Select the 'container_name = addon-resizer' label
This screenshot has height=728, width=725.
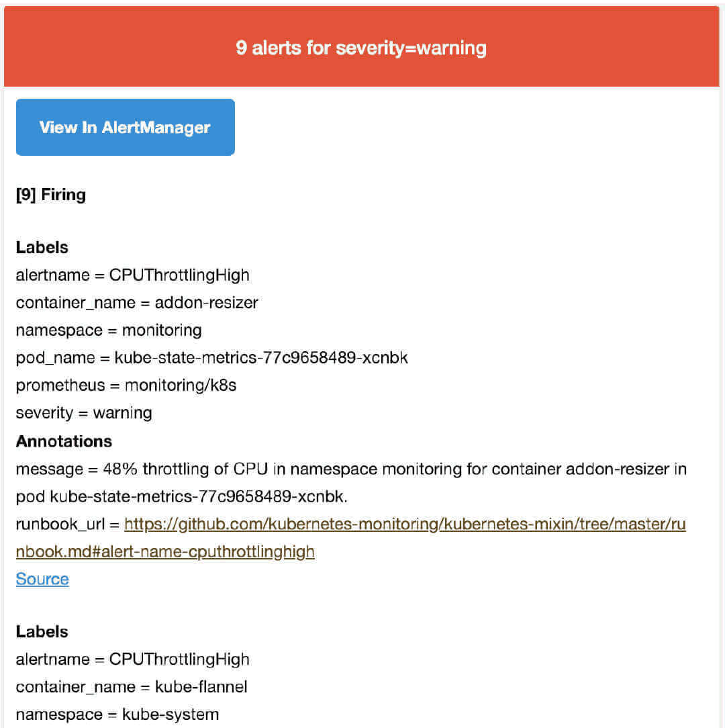click(x=137, y=303)
